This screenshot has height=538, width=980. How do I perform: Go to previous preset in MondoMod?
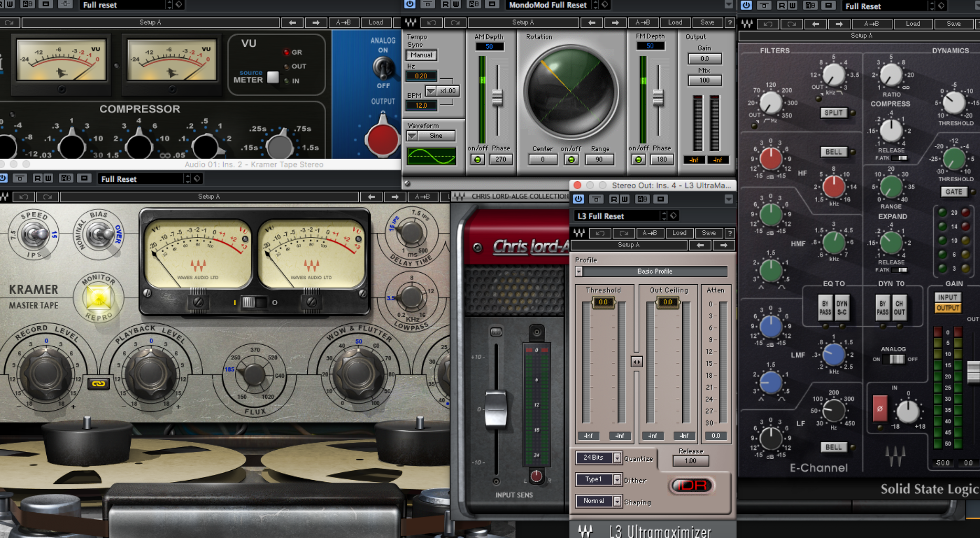592,23
